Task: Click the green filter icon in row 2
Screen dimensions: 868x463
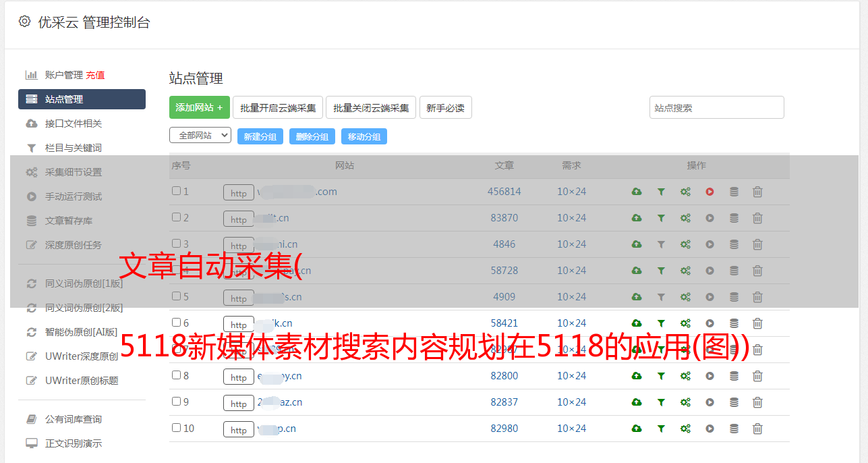Action: click(661, 218)
